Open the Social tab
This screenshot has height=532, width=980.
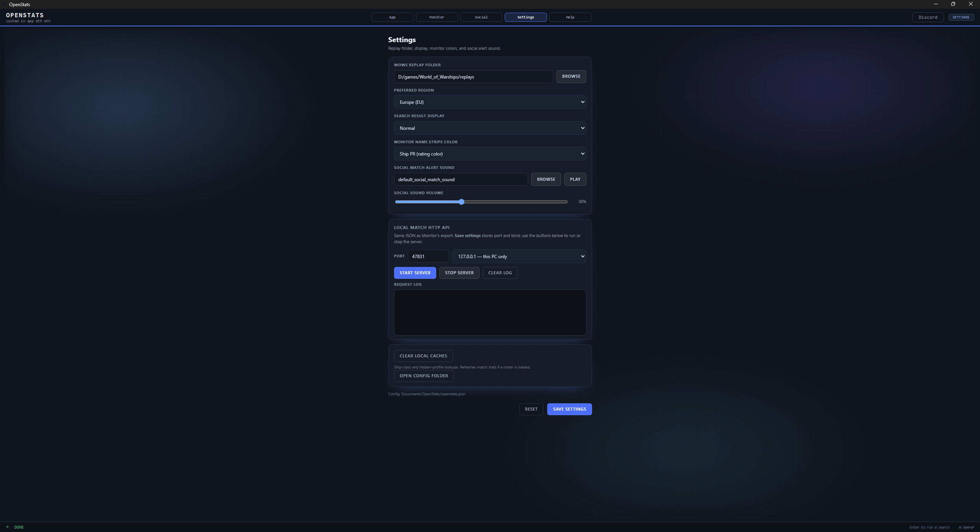[481, 17]
